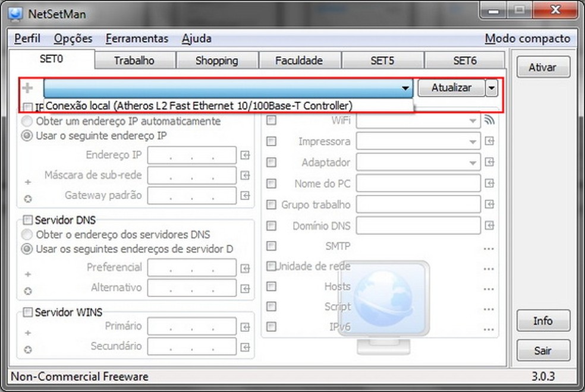This screenshot has height=392, width=585.
Task: Click the arrow icon beside Primário WINS field
Action: [x=245, y=327]
